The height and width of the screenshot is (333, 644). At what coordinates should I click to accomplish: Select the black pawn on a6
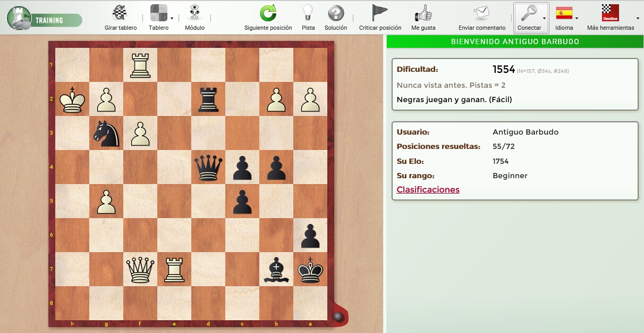[310, 236]
